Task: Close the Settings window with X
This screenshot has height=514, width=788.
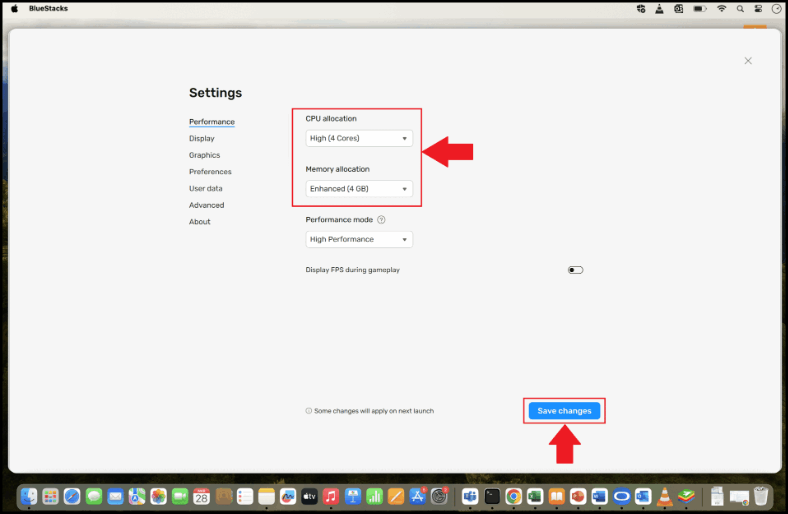Action: 748,61
